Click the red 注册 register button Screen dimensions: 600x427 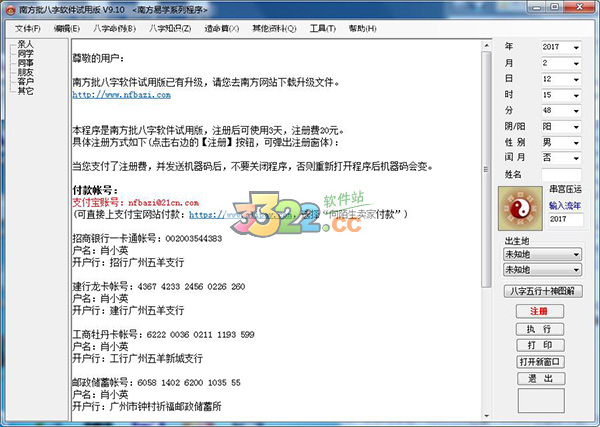pos(540,311)
